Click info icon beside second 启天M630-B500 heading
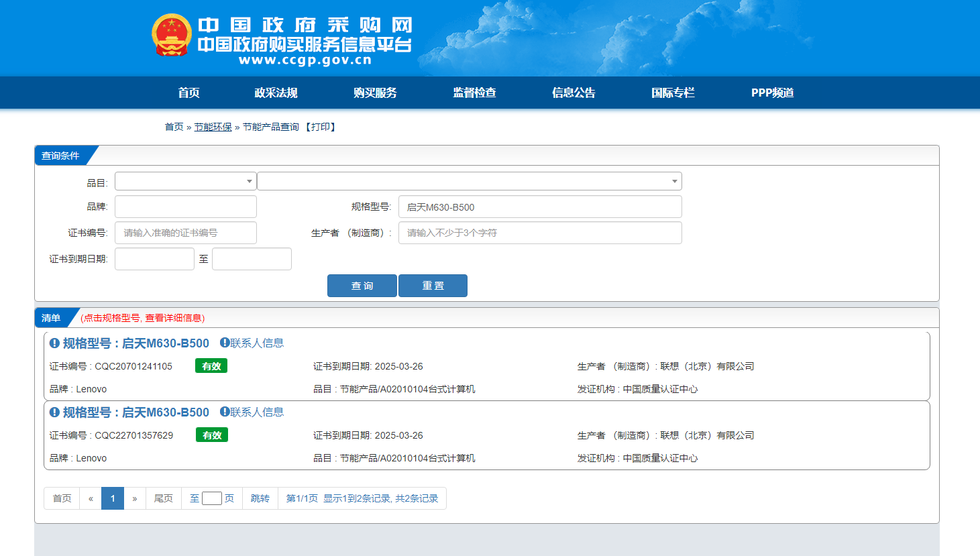Screen dimensions: 980x556 (x=54, y=412)
